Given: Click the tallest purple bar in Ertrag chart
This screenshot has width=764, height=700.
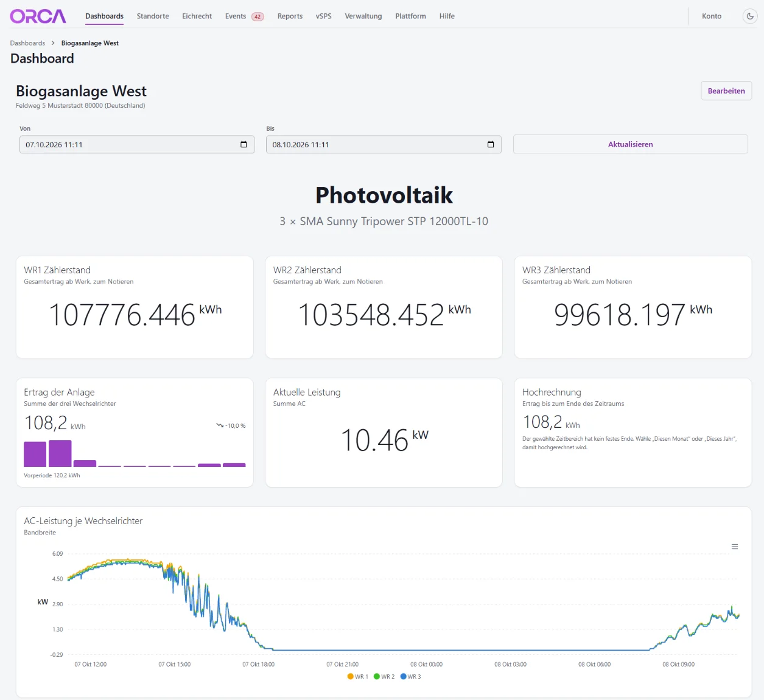Looking at the screenshot, I should [x=60, y=453].
